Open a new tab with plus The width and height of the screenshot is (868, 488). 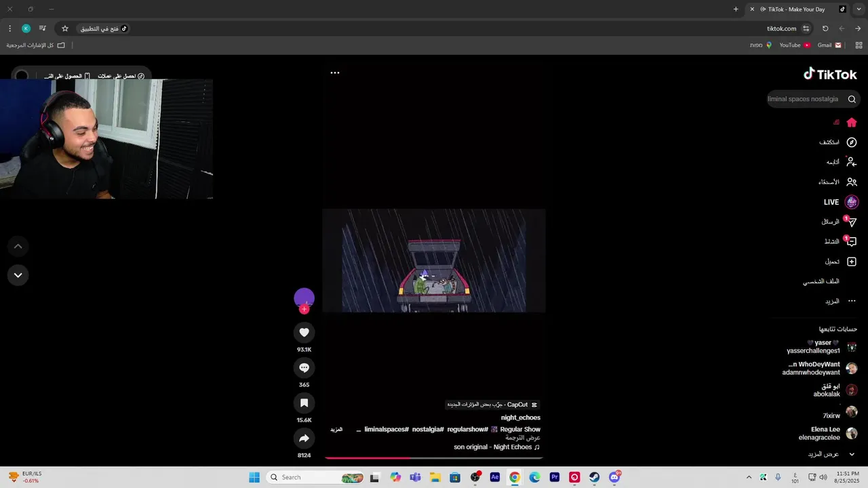736,9
